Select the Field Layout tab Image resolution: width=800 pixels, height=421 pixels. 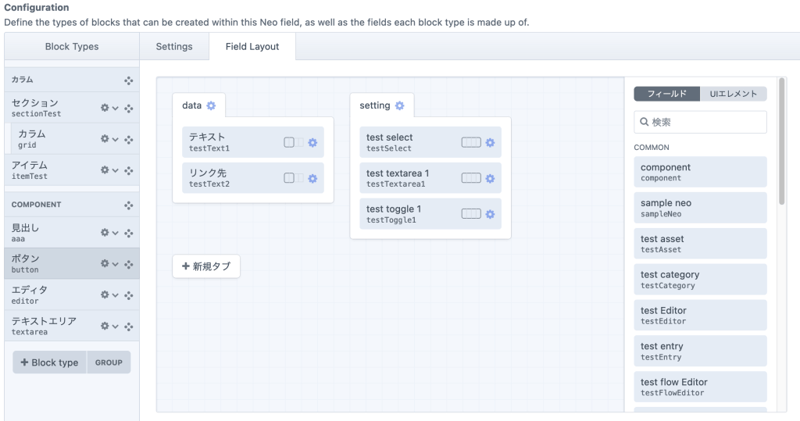click(252, 46)
